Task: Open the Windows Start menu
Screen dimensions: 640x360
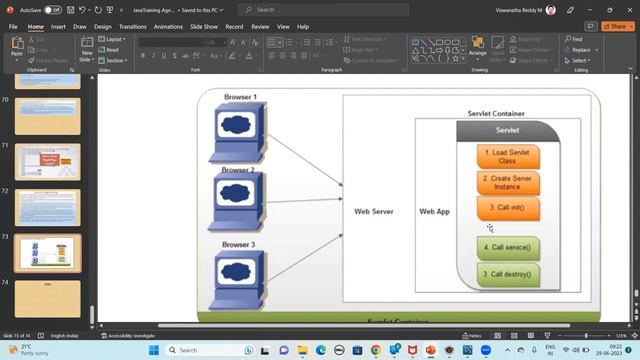Action: point(154,350)
